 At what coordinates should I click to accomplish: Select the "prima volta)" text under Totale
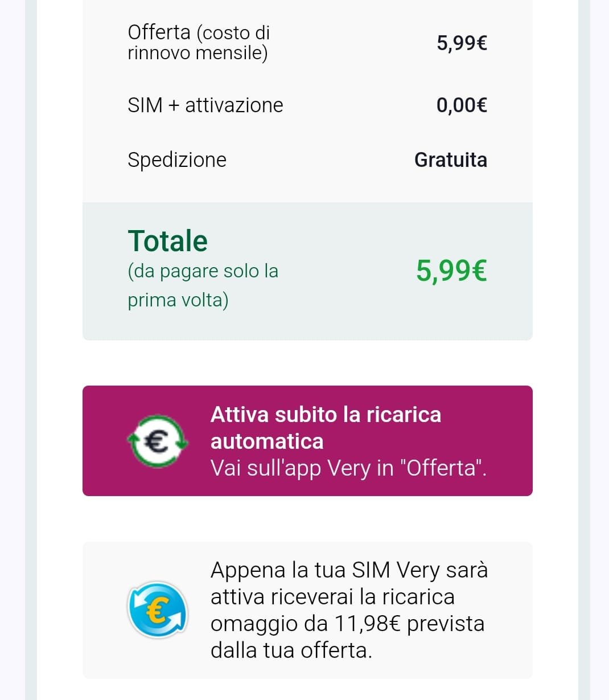[178, 300]
